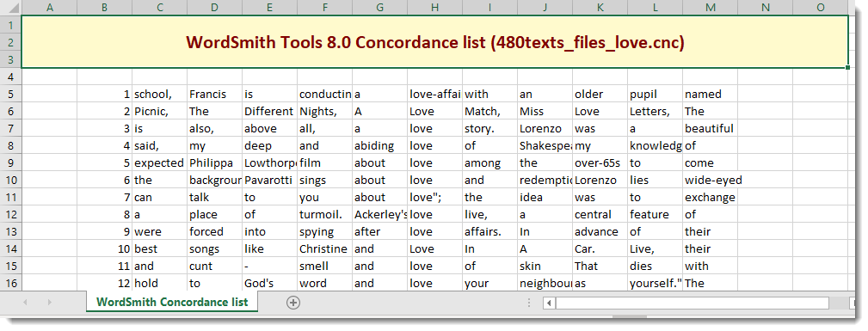Select cell containing 'Lowthorpe'
The image size is (868, 331).
tap(269, 162)
